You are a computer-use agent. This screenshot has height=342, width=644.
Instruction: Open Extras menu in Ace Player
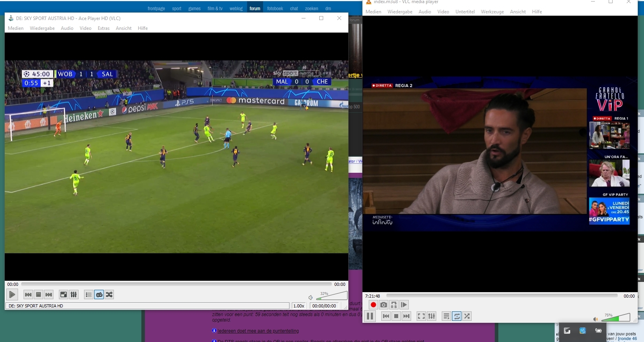click(x=104, y=28)
